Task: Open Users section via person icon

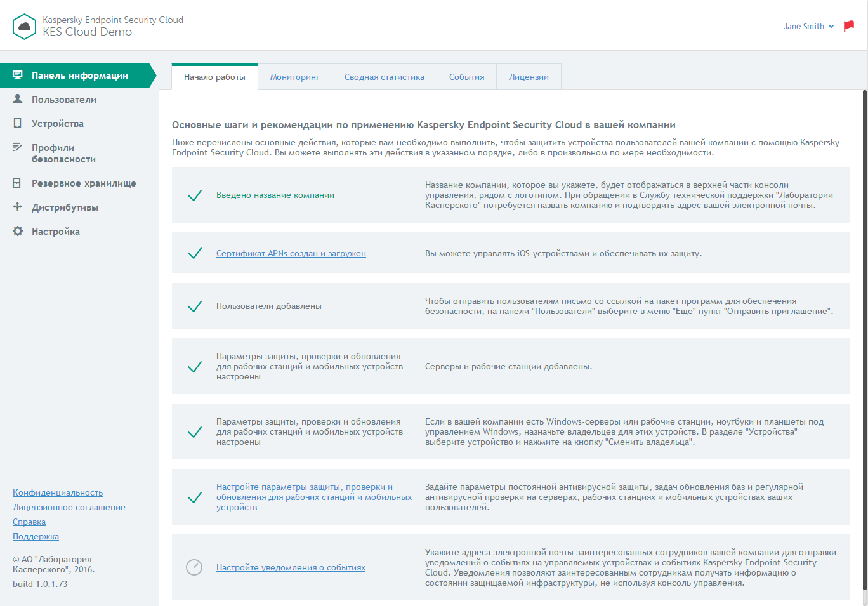Action: point(18,99)
